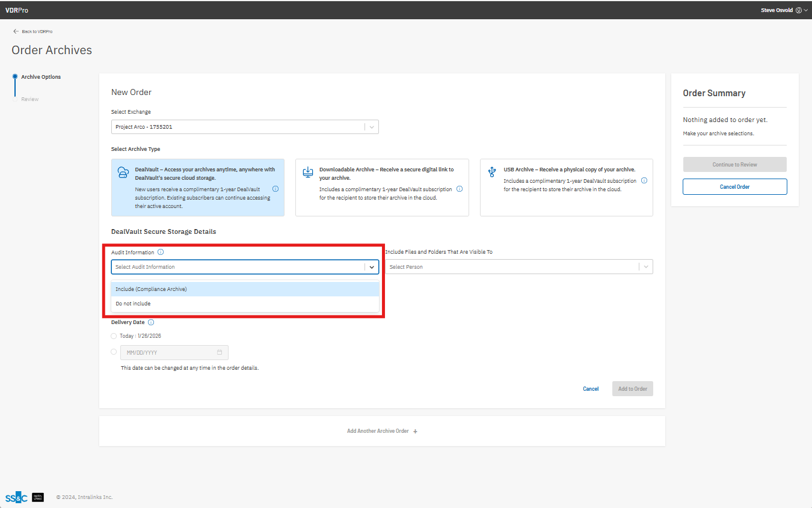Click the plus icon beside Add Another Archive Order
The width and height of the screenshot is (812, 508).
416,431
